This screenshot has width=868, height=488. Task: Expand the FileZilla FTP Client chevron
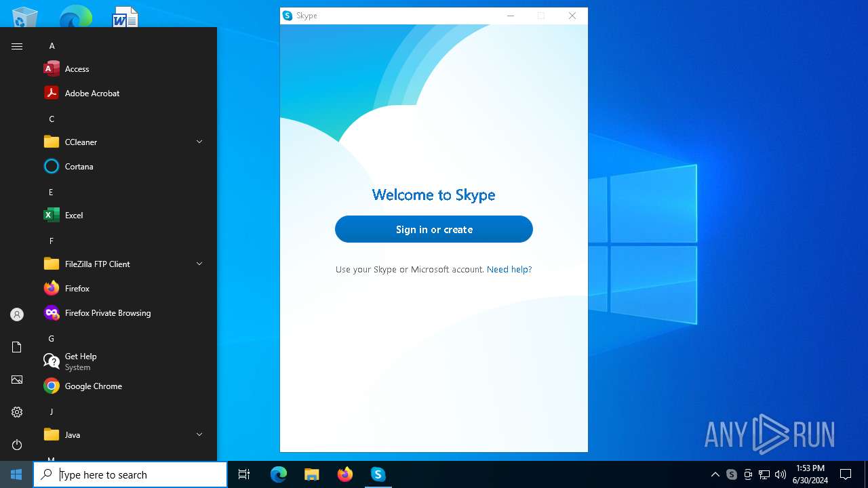click(x=199, y=264)
